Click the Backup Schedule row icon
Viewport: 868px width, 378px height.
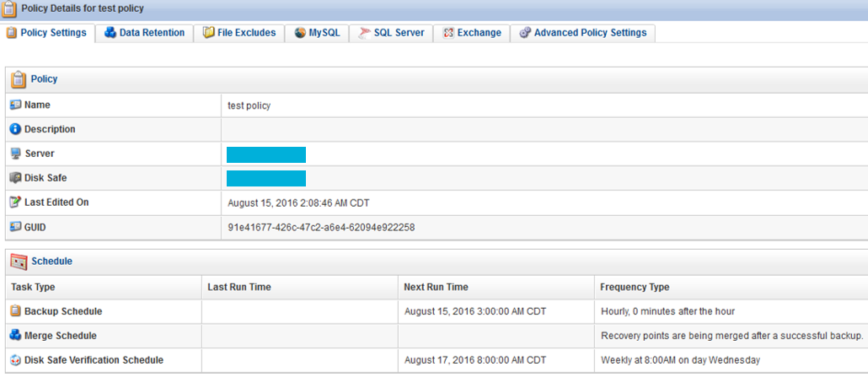click(x=15, y=311)
